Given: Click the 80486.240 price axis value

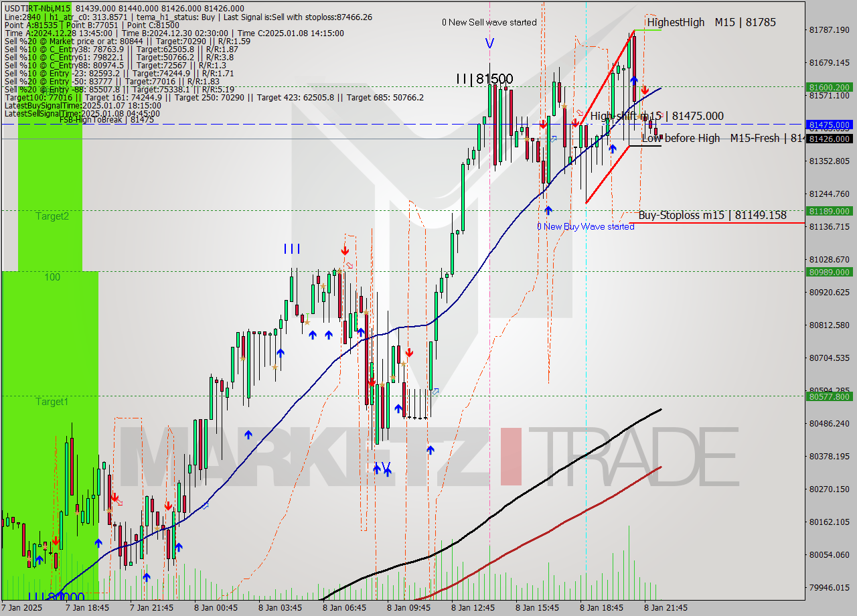Looking at the screenshot, I should 830,423.
